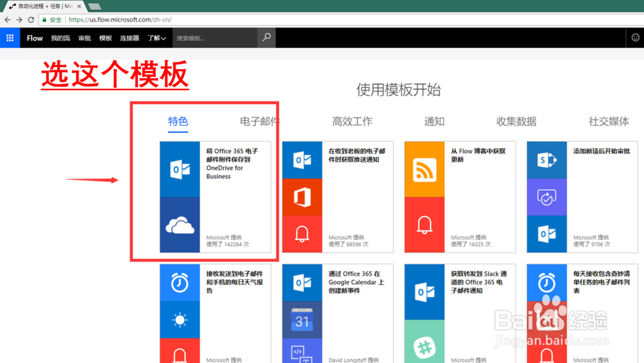644x363 pixels.
Task: Switch to the 社交媒体 tab
Action: click(609, 121)
